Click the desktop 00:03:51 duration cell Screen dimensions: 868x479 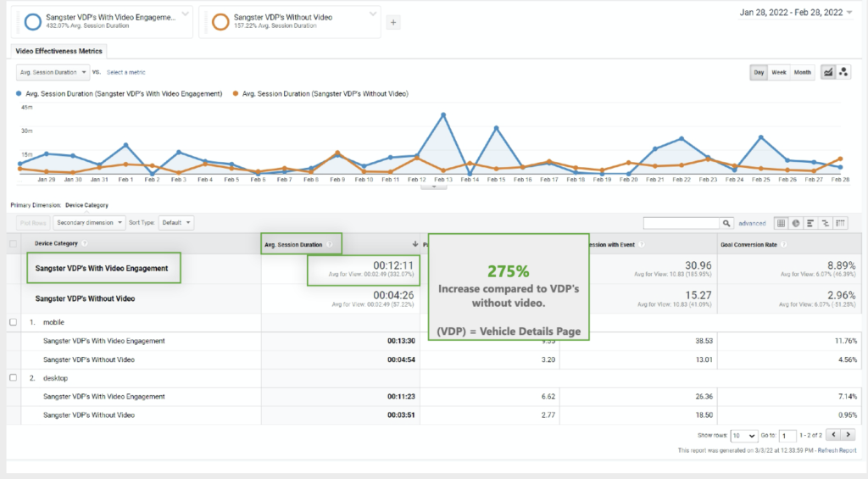click(x=401, y=415)
